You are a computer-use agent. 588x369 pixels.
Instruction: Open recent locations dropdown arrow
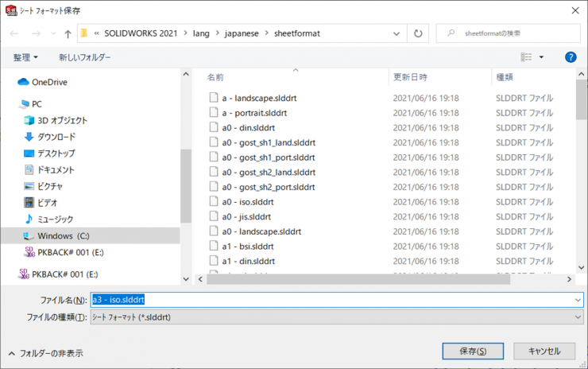pos(53,33)
